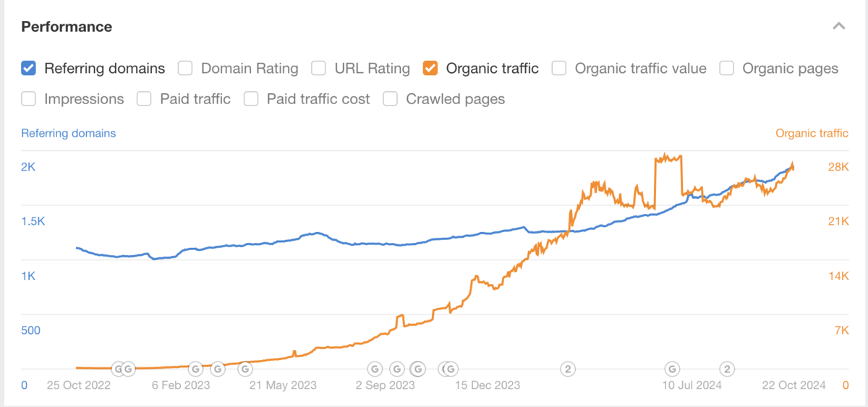Enable the Domain Rating checkbox
Image resolution: width=868 pixels, height=407 pixels.
185,69
